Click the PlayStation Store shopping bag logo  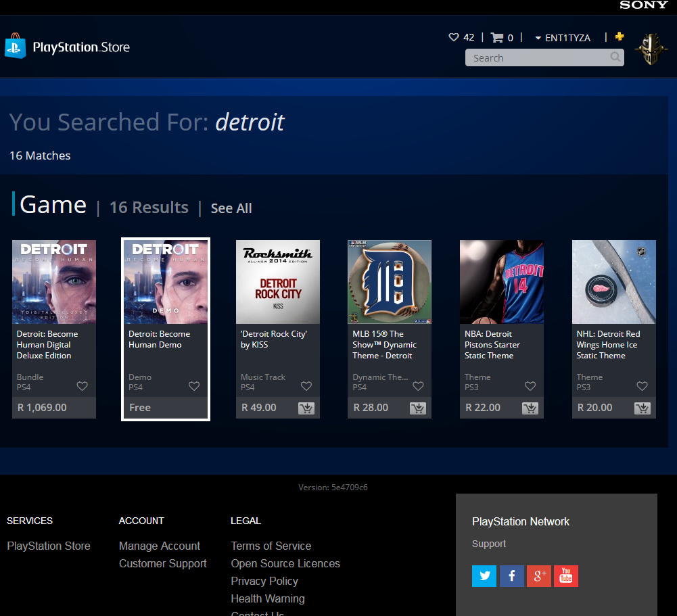click(15, 46)
